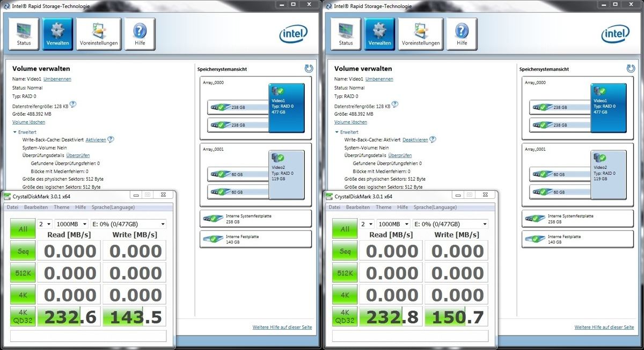Open Status view in left Intel RST window
Screen dimensions: 644x350
24,34
